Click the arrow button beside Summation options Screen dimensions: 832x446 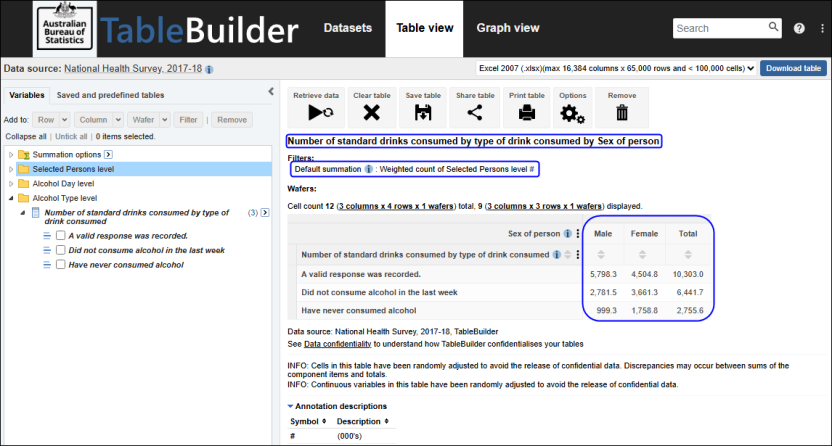pyautogui.click(x=108, y=154)
